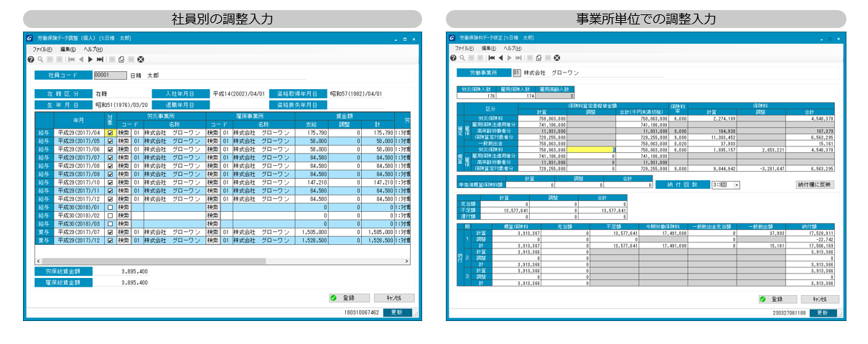
Task: Click the round X close icon in 労働保険料データ修正 toolbar
Action: [x=556, y=57]
